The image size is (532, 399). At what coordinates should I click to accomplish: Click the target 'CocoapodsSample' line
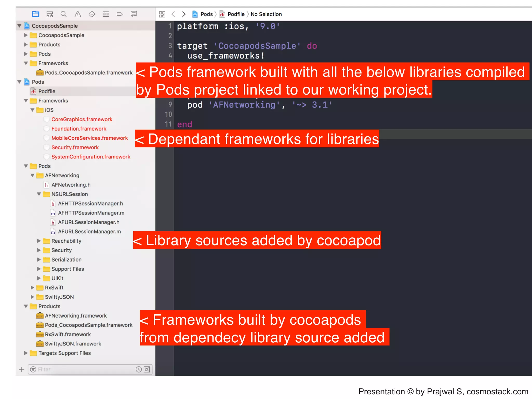point(247,46)
